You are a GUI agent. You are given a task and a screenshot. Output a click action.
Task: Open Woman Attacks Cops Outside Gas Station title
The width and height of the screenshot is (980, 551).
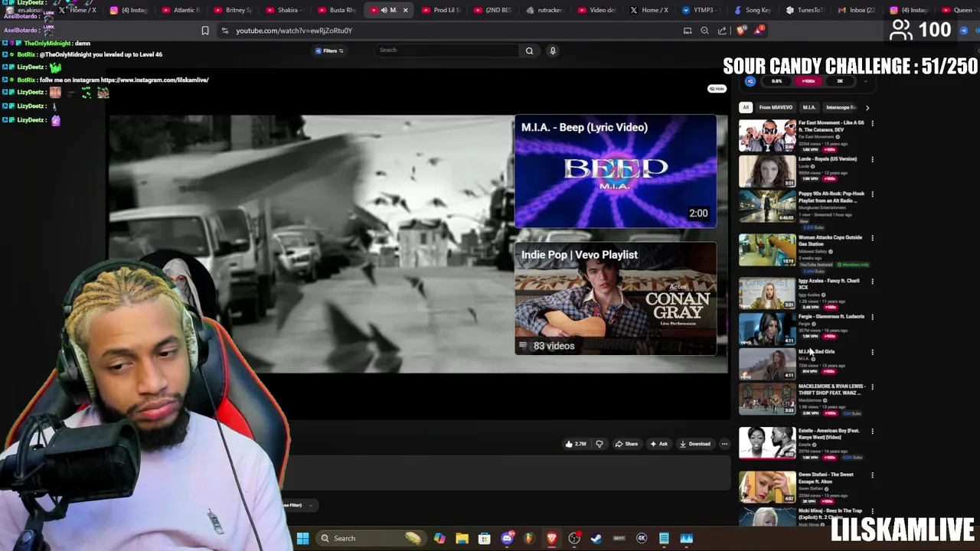831,241
